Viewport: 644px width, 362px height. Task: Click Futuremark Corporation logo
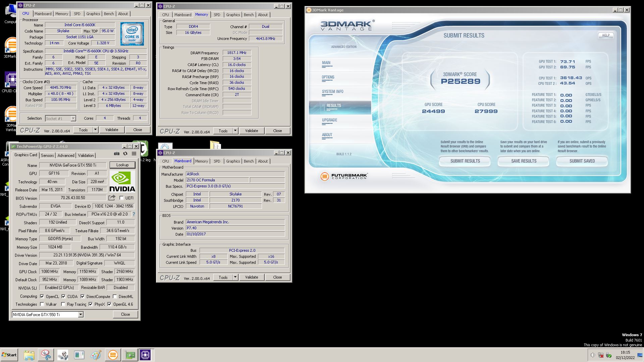pyautogui.click(x=344, y=176)
